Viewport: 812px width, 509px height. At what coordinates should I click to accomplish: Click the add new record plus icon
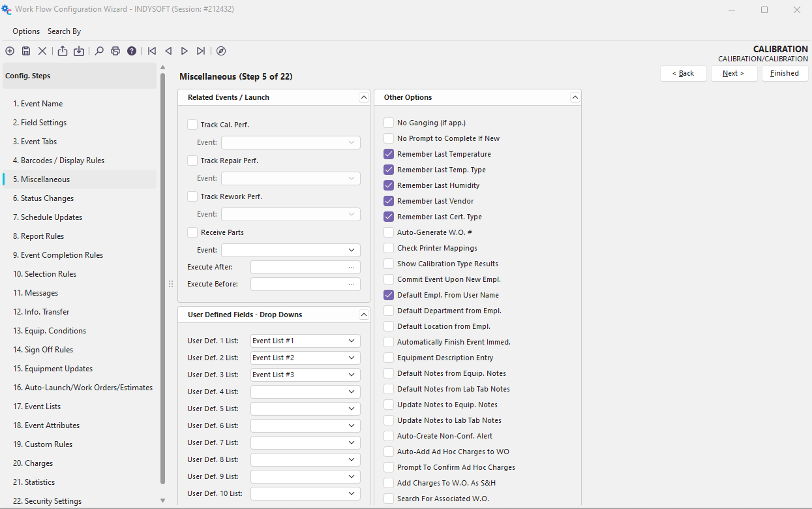tap(10, 51)
